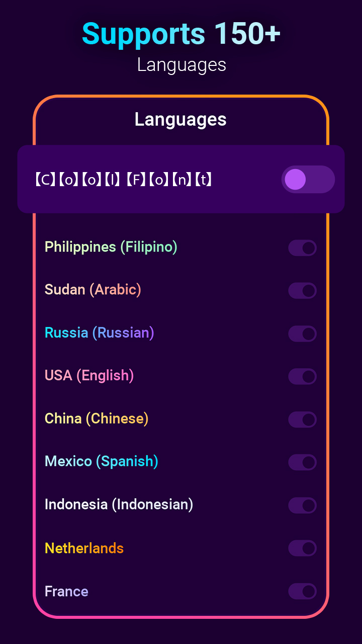This screenshot has width=362, height=644.
Task: Toggle the Cool Font switch
Action: pyautogui.click(x=308, y=180)
